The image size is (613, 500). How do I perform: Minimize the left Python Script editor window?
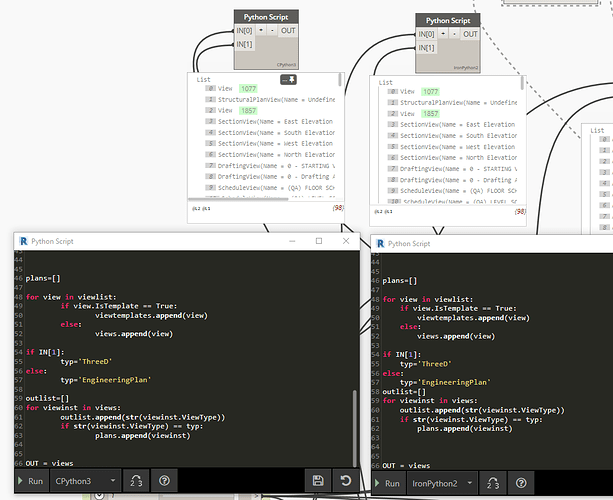coord(292,241)
